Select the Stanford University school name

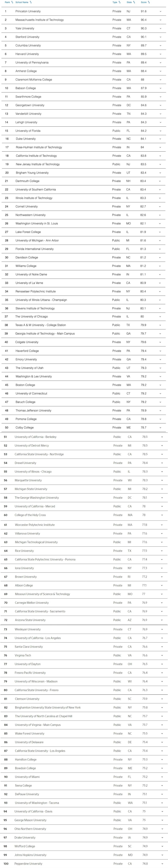pyautogui.click(x=27, y=37)
